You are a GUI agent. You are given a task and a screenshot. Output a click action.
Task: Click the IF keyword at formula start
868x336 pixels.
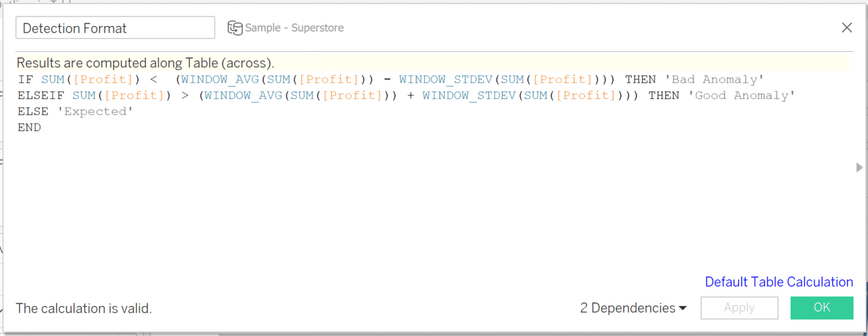25,79
